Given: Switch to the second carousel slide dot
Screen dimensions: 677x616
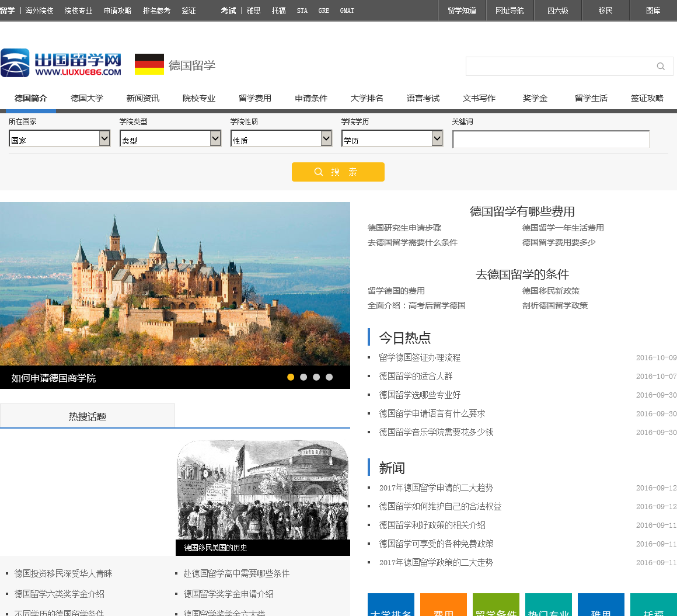Looking at the screenshot, I should [x=303, y=377].
